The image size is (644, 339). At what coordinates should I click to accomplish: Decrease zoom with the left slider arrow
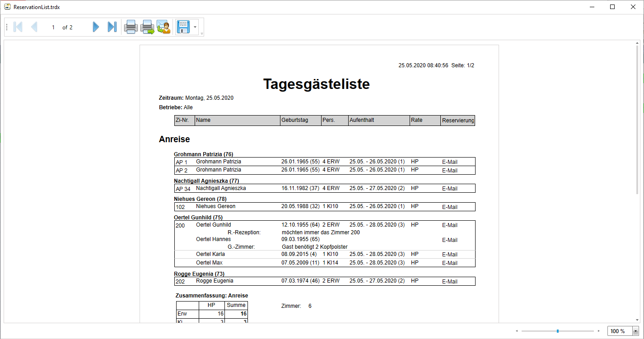click(x=517, y=331)
